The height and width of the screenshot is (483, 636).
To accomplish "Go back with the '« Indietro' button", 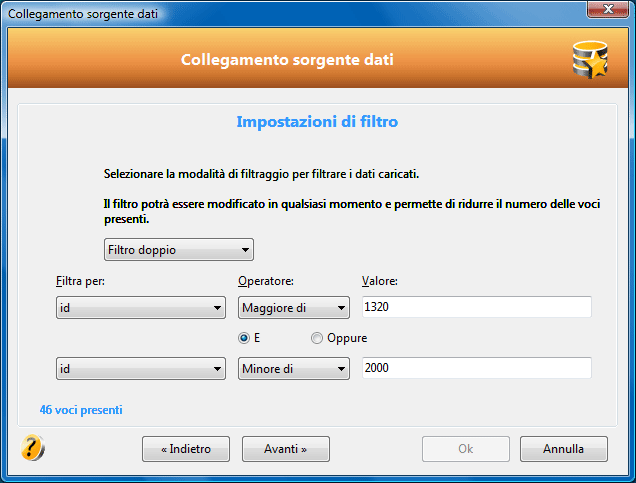I will (x=186, y=449).
